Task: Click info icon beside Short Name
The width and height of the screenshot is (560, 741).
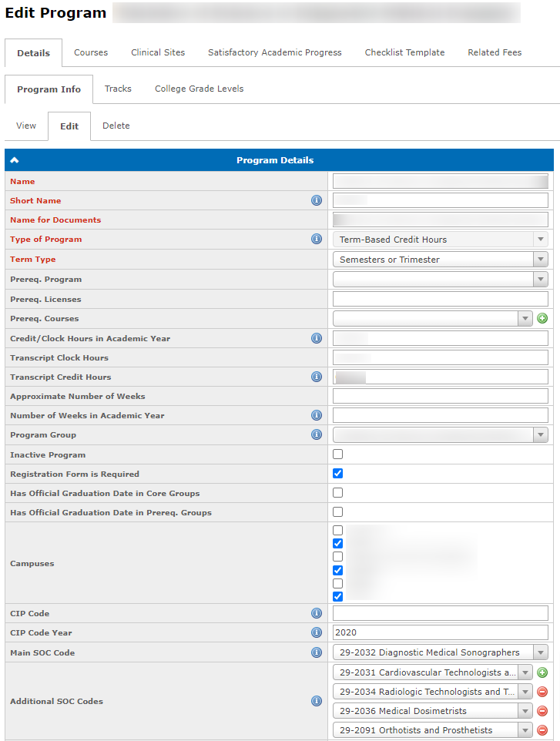Action: [317, 200]
